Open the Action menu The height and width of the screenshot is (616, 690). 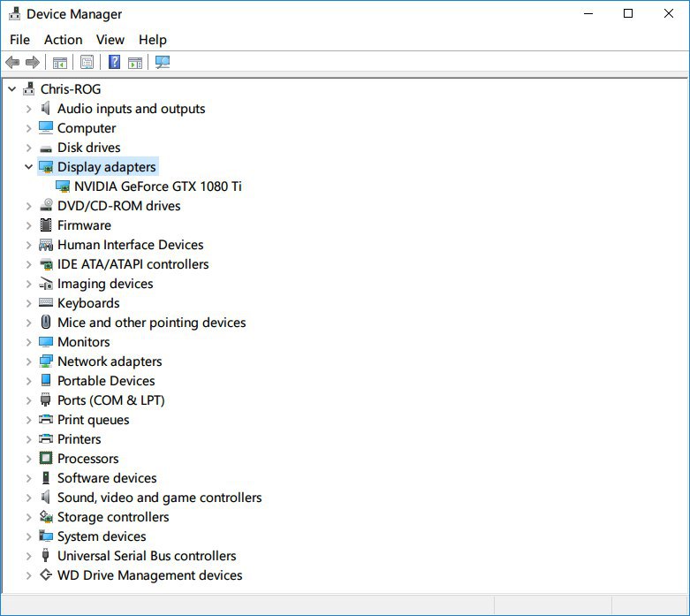(x=64, y=40)
